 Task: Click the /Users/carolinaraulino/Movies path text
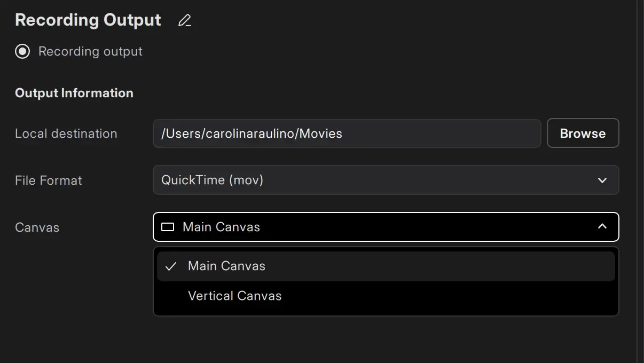tap(252, 133)
